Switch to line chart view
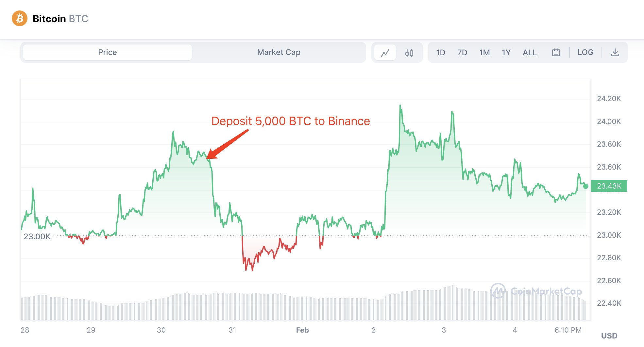The width and height of the screenshot is (644, 347). [x=385, y=53]
